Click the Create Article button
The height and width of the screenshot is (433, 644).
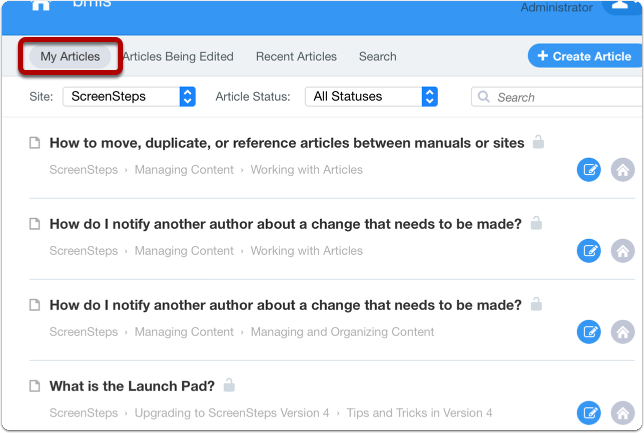585,56
